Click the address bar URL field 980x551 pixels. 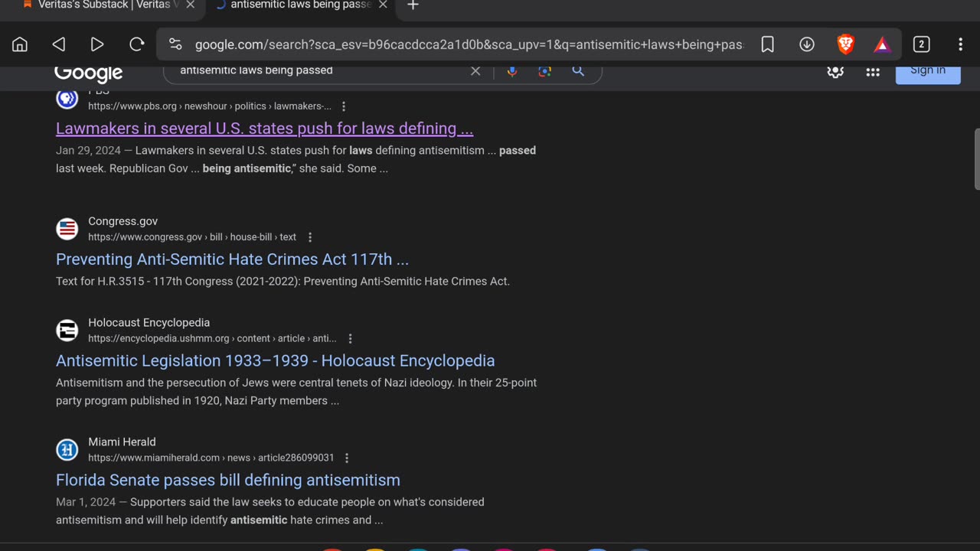click(469, 44)
